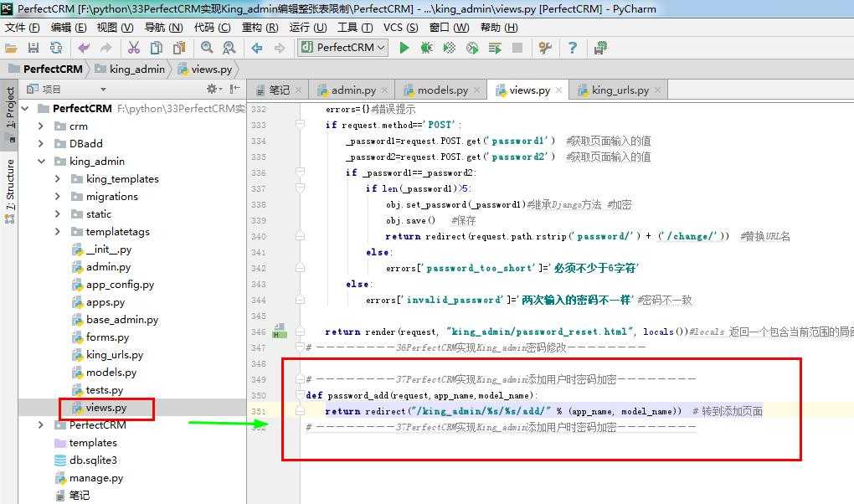Switch to the 笔记 editor tab
The image size is (854, 504).
(279, 90)
